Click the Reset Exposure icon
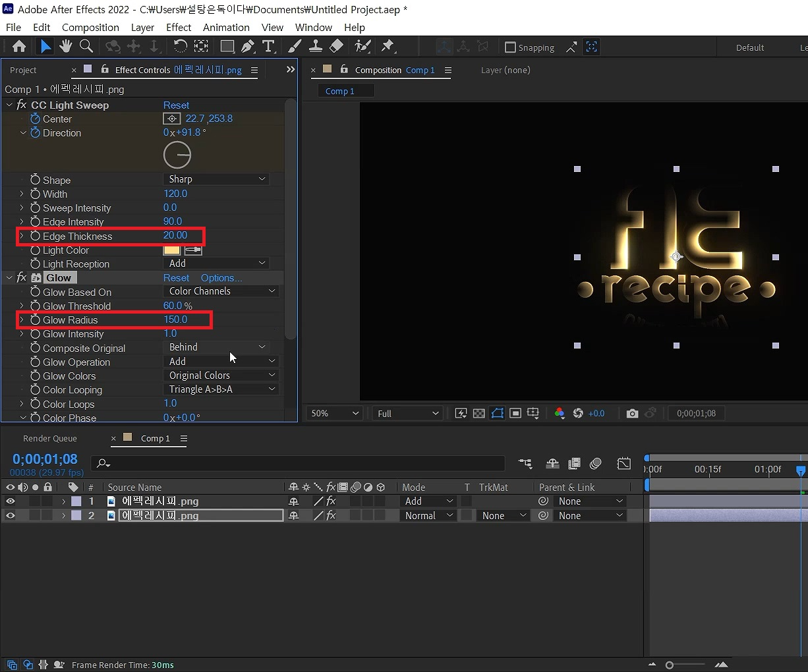Image resolution: width=808 pixels, height=672 pixels. pyautogui.click(x=578, y=413)
